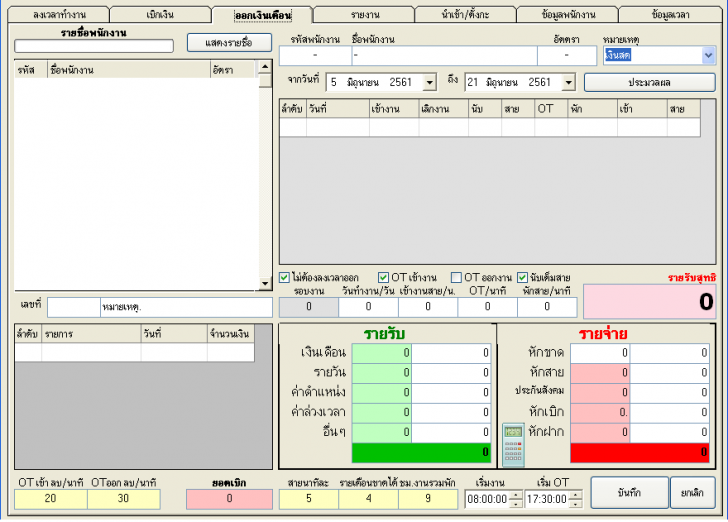Click the เริ่มงาน time field 08:00:00
728x522 pixels.
pos(487,499)
